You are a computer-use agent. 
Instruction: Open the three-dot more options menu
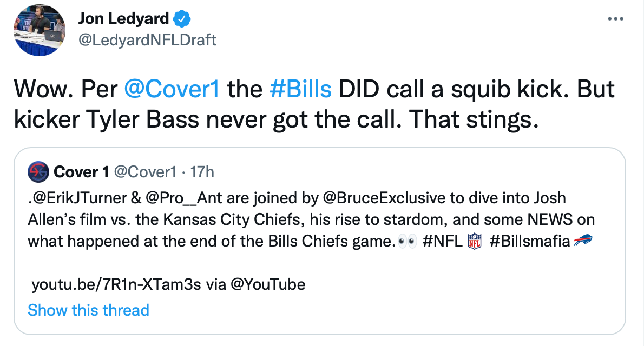coord(616,18)
